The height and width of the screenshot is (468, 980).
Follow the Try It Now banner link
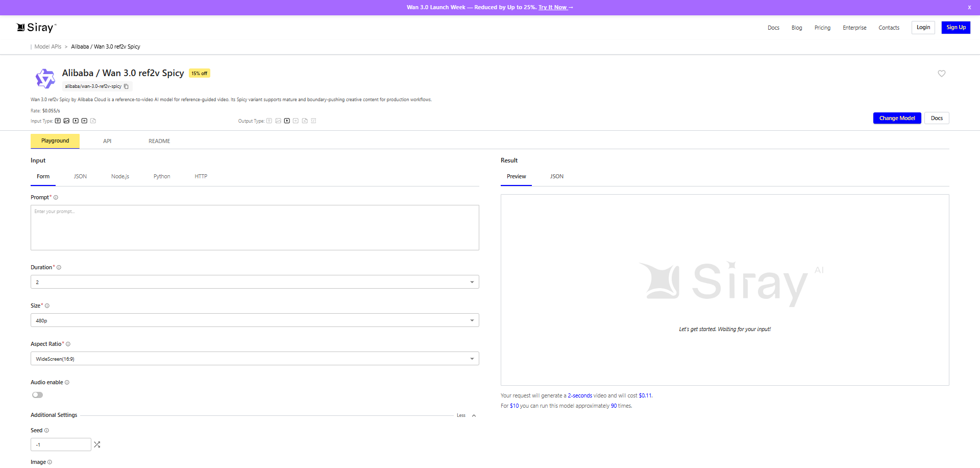(556, 8)
